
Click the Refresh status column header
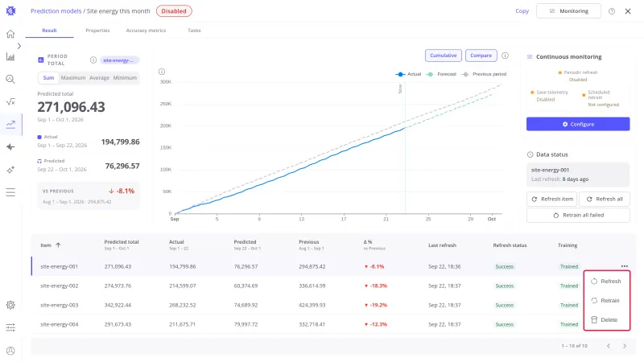tap(510, 245)
